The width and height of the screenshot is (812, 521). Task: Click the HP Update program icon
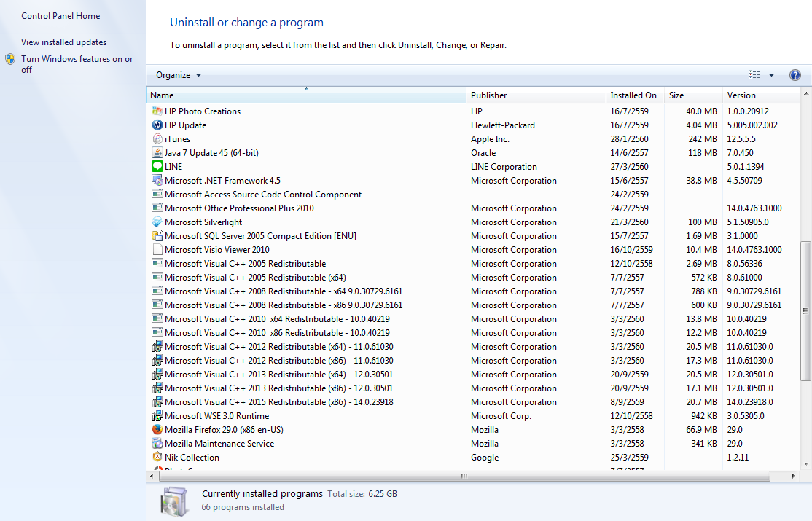pyautogui.click(x=157, y=125)
